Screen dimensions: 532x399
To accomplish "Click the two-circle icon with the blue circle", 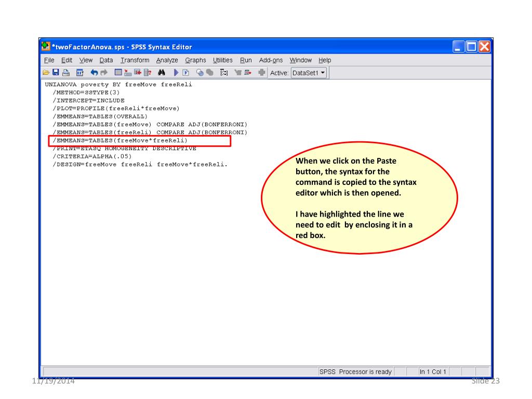I will click(200, 73).
